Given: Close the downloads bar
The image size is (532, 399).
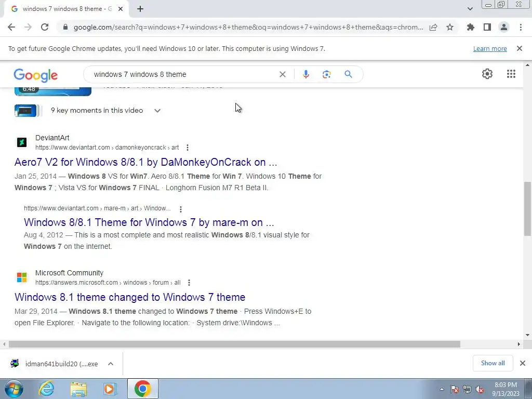Looking at the screenshot, I should coord(523,363).
